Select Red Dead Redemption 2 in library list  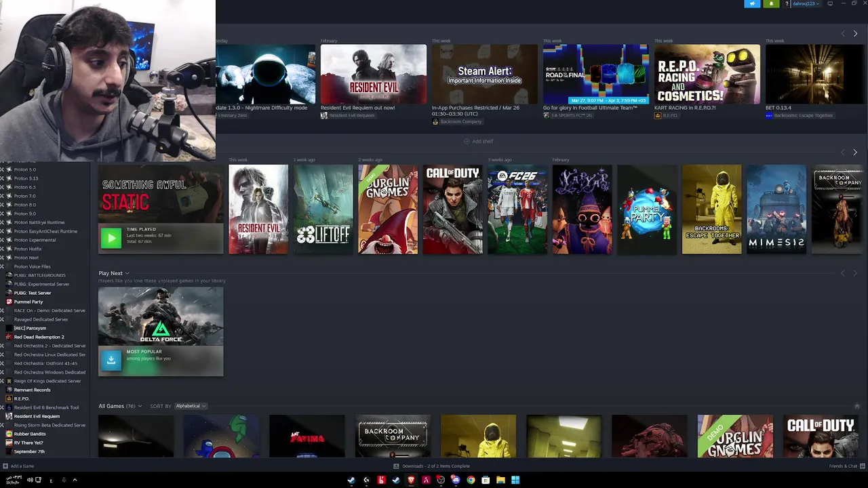pos(39,337)
